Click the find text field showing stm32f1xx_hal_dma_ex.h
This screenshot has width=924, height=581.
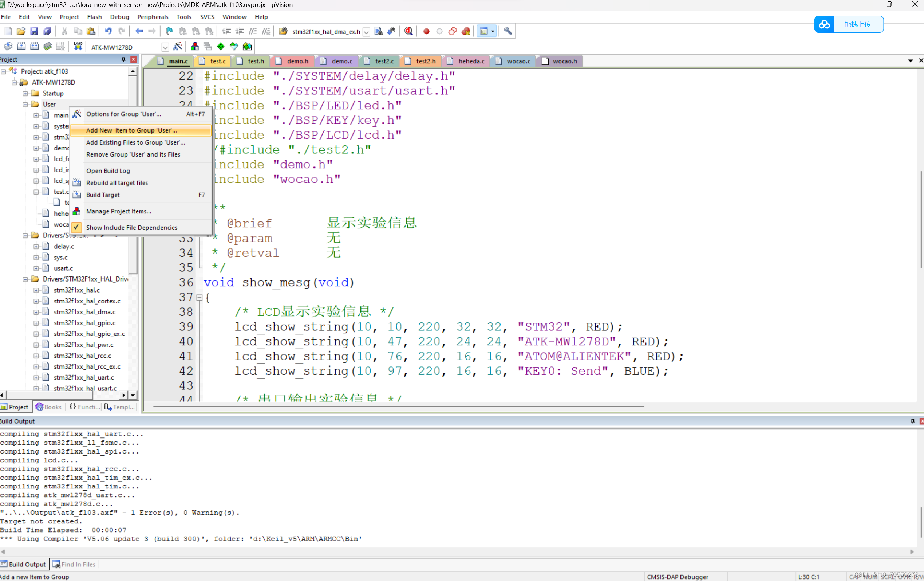(x=326, y=32)
